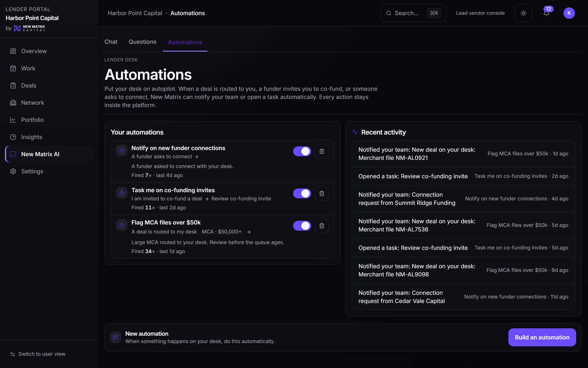
Task: Click Fired 34× last 1d ago text
Action: 158,251
